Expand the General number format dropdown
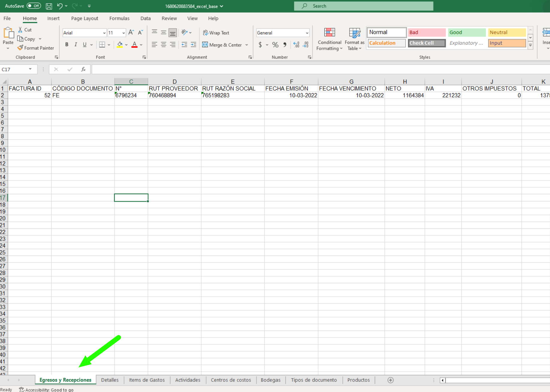 coord(307,33)
